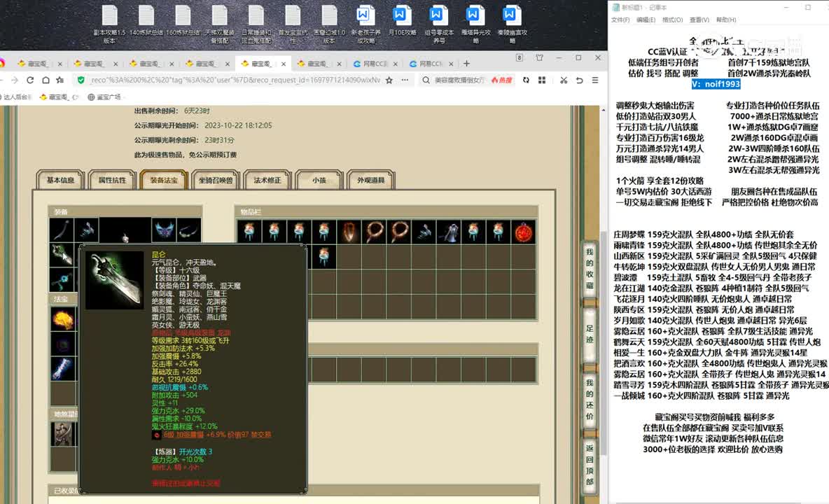This screenshot has height=504, width=829.
Task: Switch to the 坐骑召唤兽 tab
Action: [x=216, y=180]
